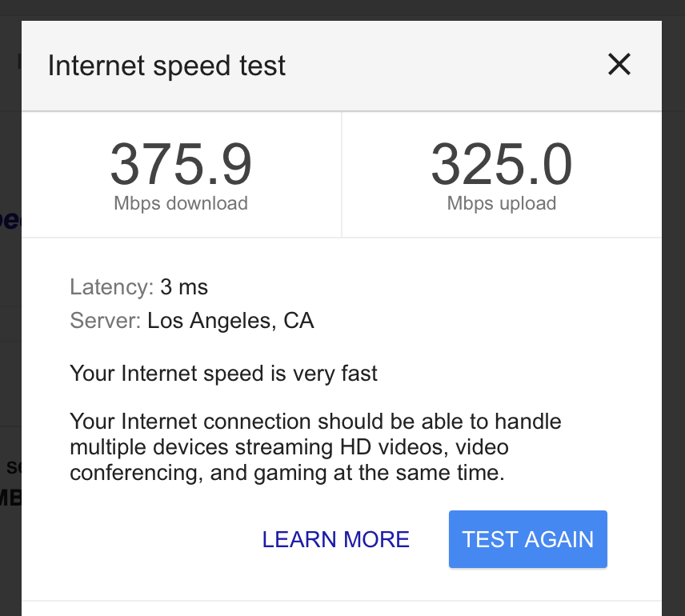
Task: Click the paragraph about streaming HD videos
Action: click(x=316, y=446)
